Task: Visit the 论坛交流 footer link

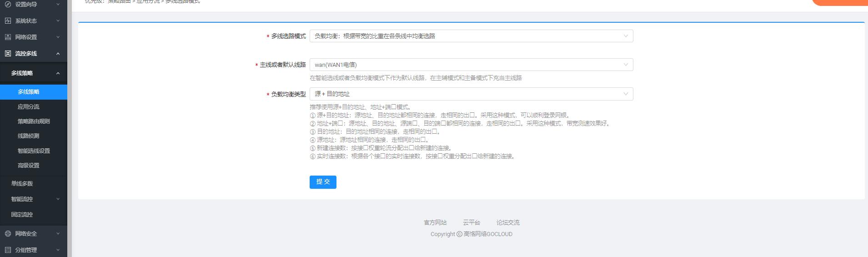Action: point(508,223)
